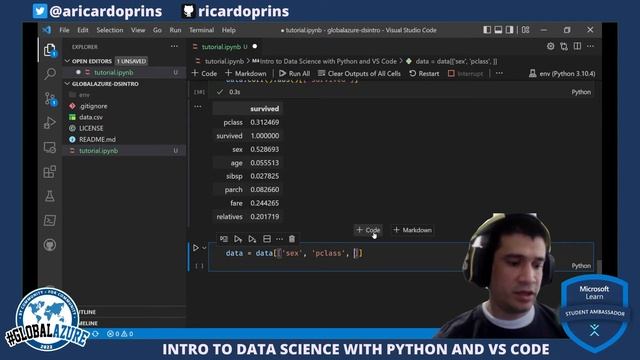Add Code cell from notebook toolbar
Screen dimensions: 640x360
pyautogui.click(x=204, y=73)
